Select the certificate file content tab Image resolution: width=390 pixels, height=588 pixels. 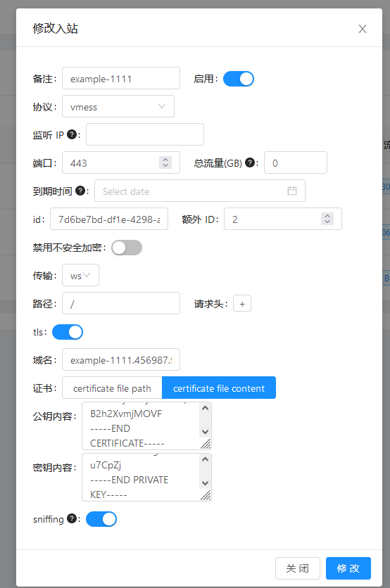pos(219,388)
